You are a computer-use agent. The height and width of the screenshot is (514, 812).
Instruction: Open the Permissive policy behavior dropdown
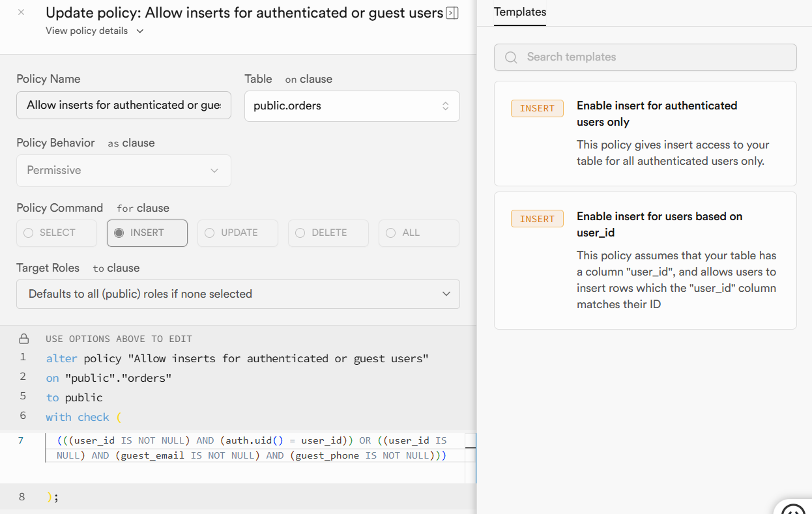pos(124,171)
